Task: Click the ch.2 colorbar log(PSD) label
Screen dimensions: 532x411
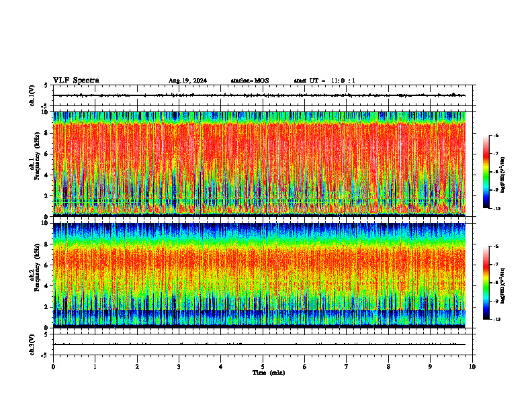Action: pyautogui.click(x=503, y=285)
